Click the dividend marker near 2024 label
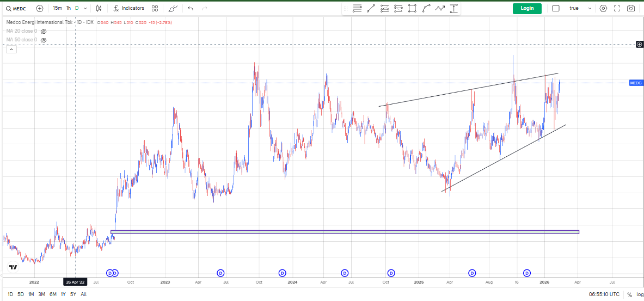 [x=282, y=273]
